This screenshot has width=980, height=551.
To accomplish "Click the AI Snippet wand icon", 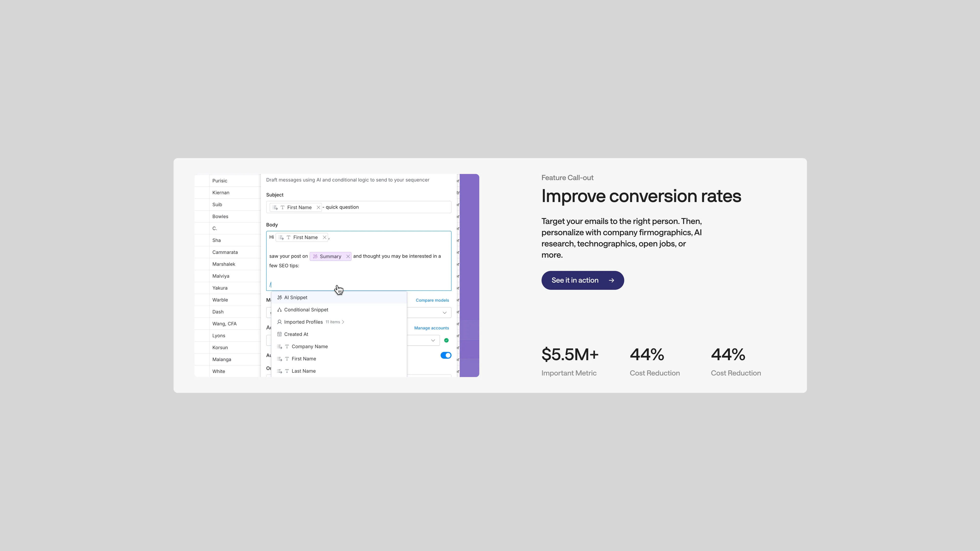I will coord(280,297).
